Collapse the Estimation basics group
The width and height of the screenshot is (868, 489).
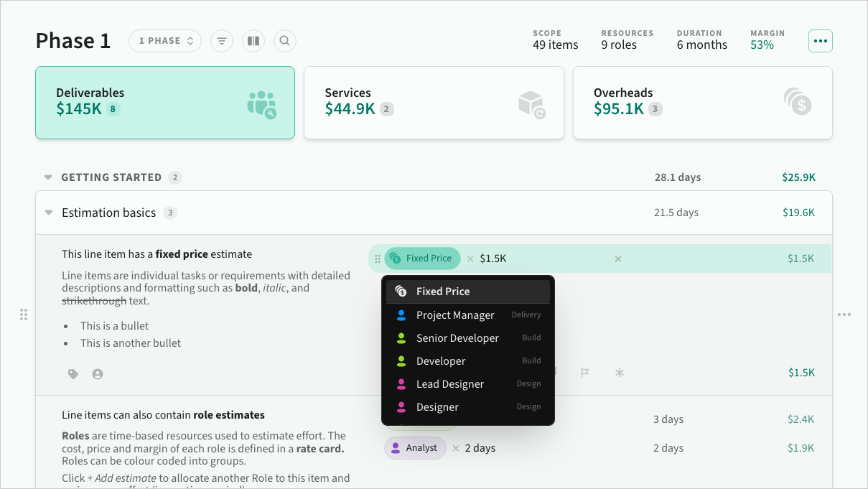click(49, 213)
